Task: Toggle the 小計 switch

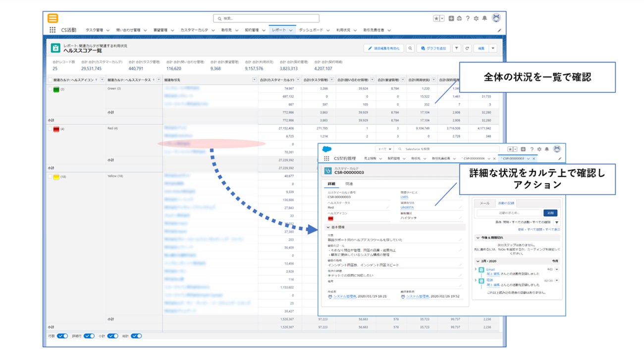Action: point(113,336)
